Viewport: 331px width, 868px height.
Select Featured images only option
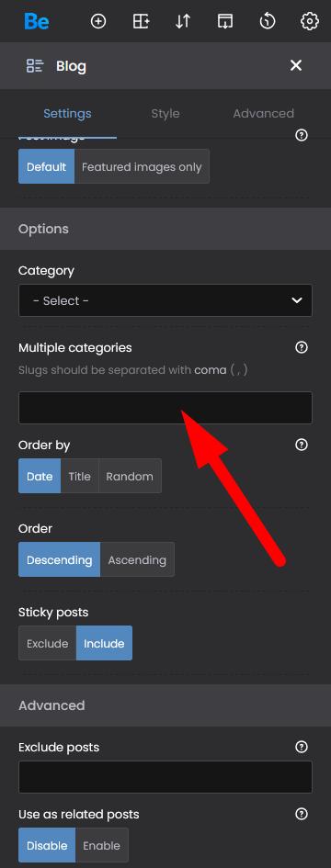tap(142, 166)
